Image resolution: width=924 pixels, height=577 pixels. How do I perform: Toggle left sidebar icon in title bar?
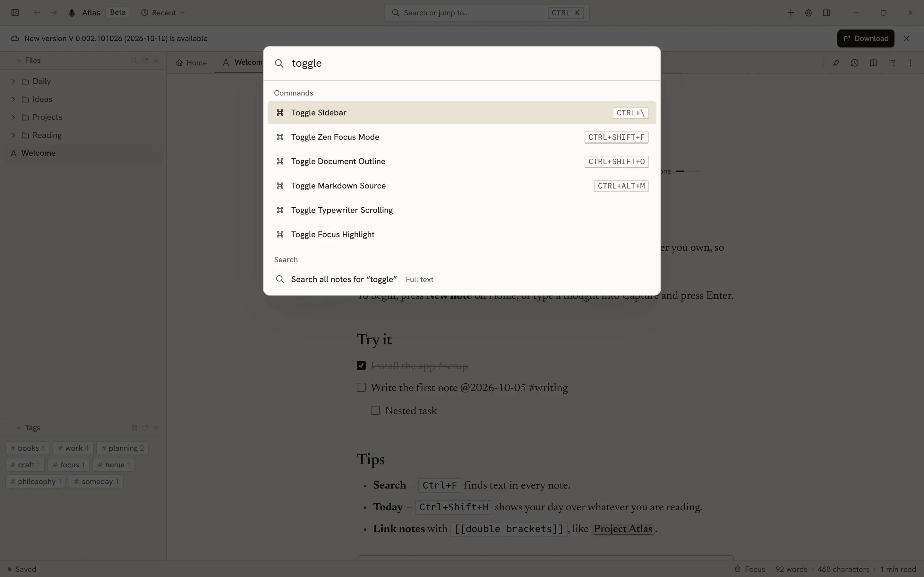coord(15,13)
